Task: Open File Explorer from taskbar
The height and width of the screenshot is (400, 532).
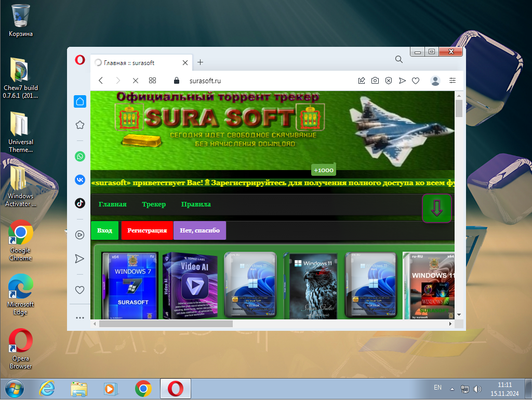Action: point(79,389)
